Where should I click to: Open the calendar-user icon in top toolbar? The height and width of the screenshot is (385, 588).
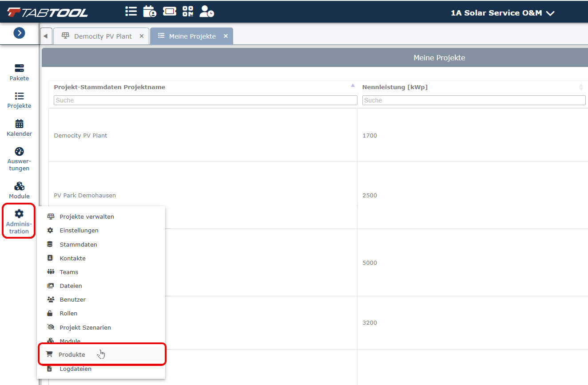click(150, 12)
